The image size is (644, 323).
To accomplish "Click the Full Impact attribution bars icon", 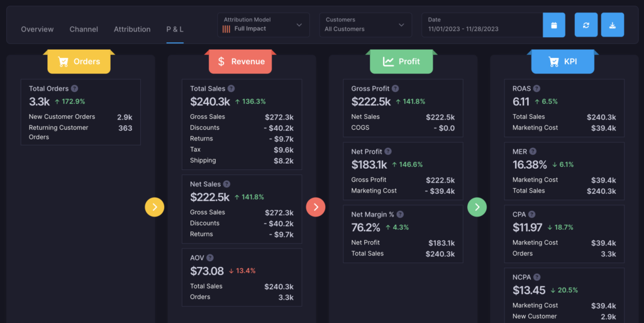I will 226,29.
